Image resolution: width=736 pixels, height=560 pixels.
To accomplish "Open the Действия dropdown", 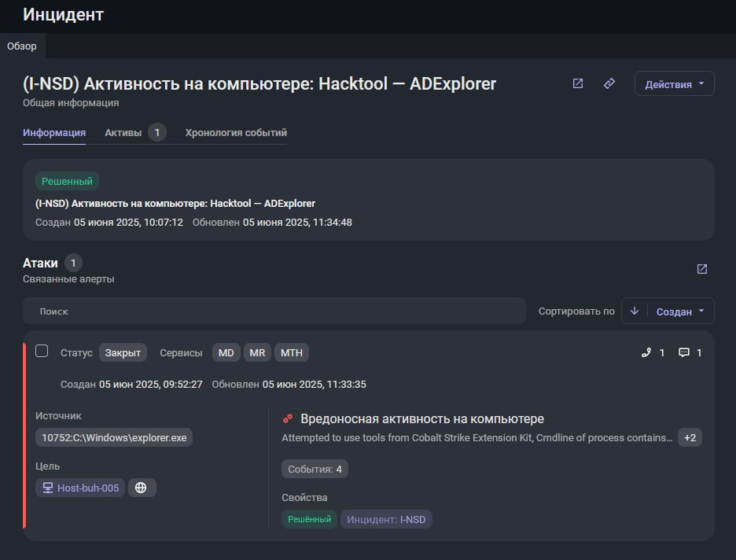I will (674, 84).
